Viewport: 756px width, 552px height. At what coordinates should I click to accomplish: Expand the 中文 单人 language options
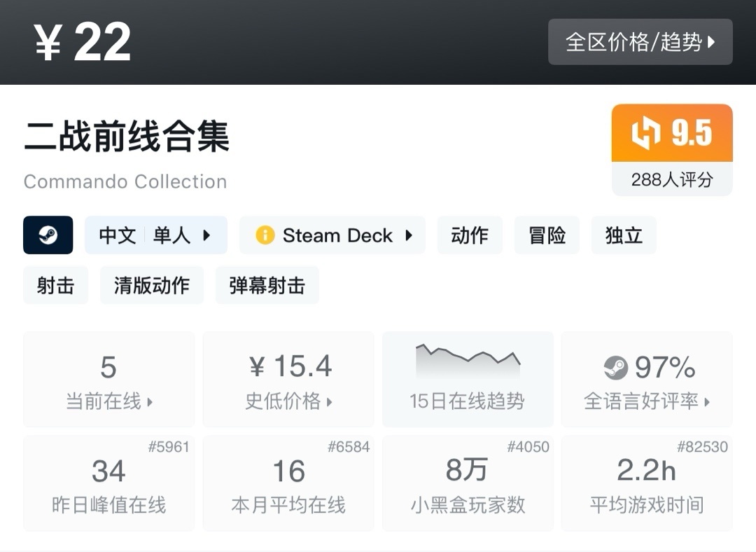pos(155,235)
